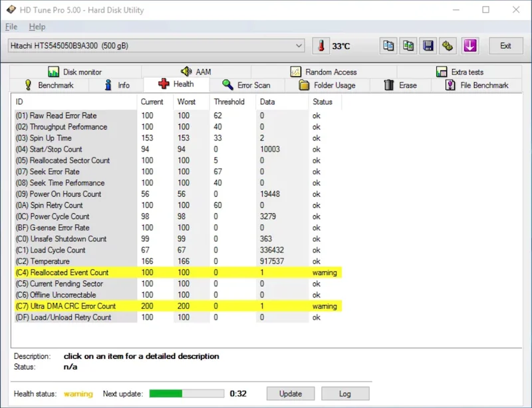Select the Throughput Performance row
This screenshot has height=408, width=532.
coord(178,127)
